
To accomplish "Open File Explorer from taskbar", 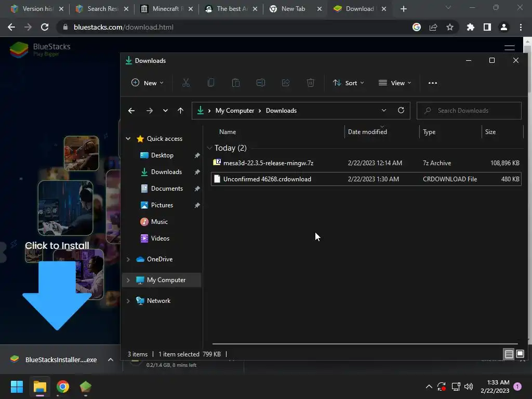I will 39,387.
